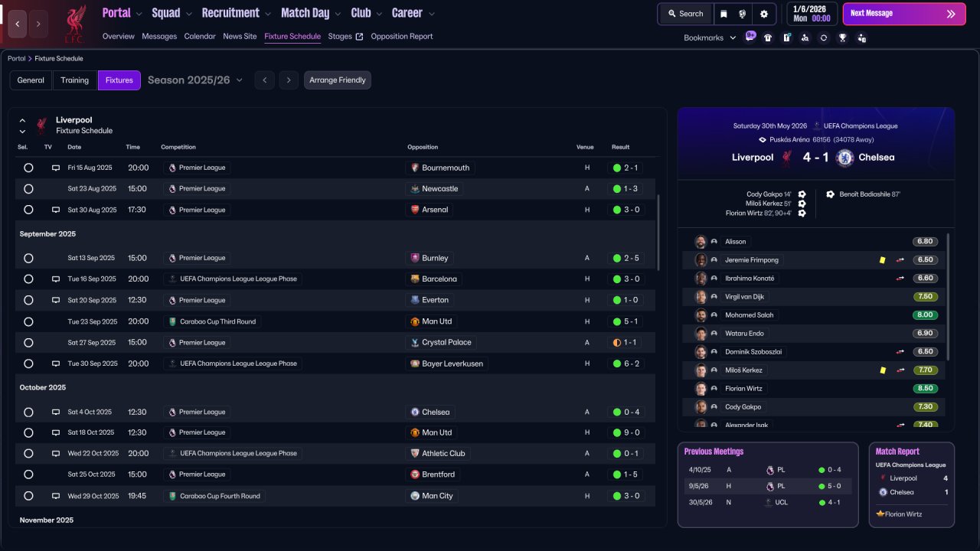Open the messages bookmark with 9+ badge
This screenshot has height=551, width=980.
point(750,37)
